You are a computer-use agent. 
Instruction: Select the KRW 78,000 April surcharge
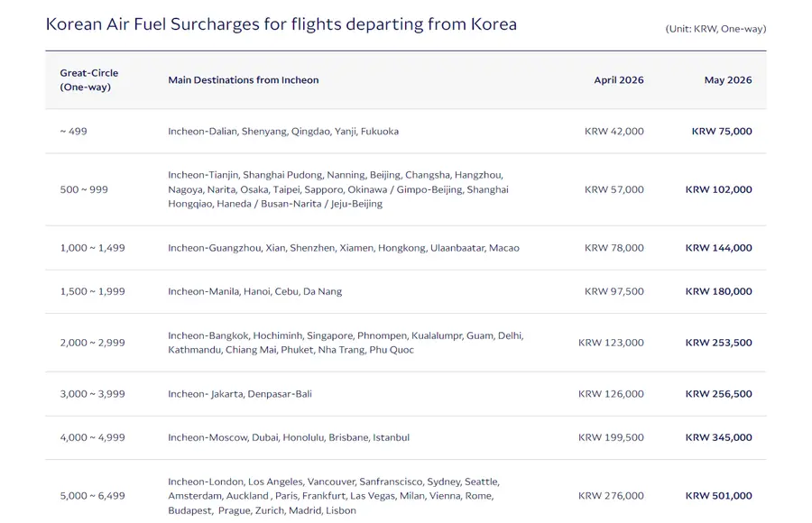pyautogui.click(x=614, y=247)
